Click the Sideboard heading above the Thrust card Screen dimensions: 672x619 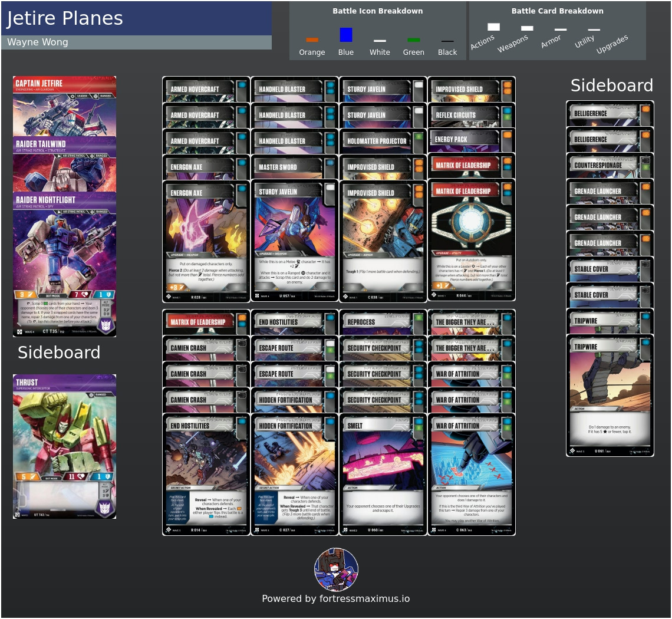point(59,353)
